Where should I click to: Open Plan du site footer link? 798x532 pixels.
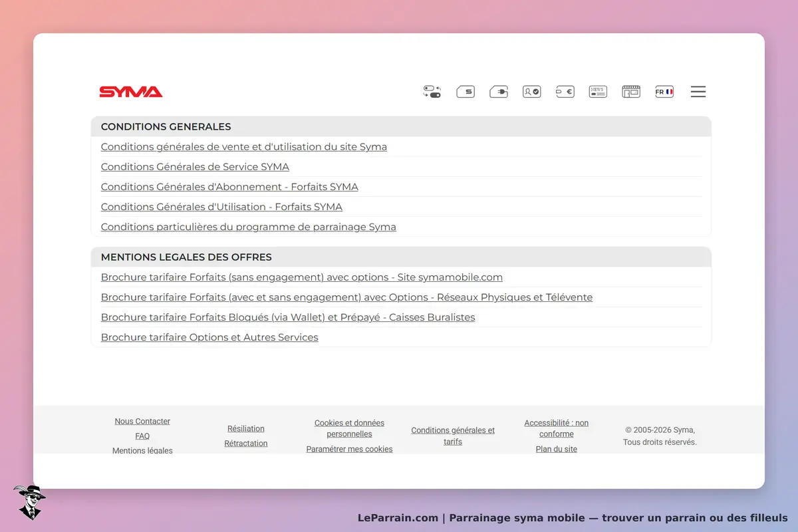coord(557,449)
